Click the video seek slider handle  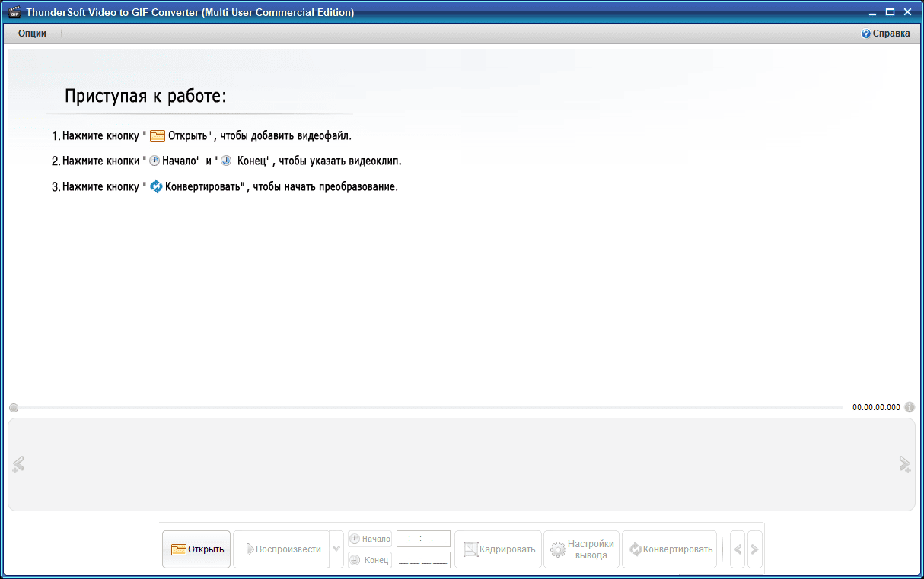coord(14,408)
